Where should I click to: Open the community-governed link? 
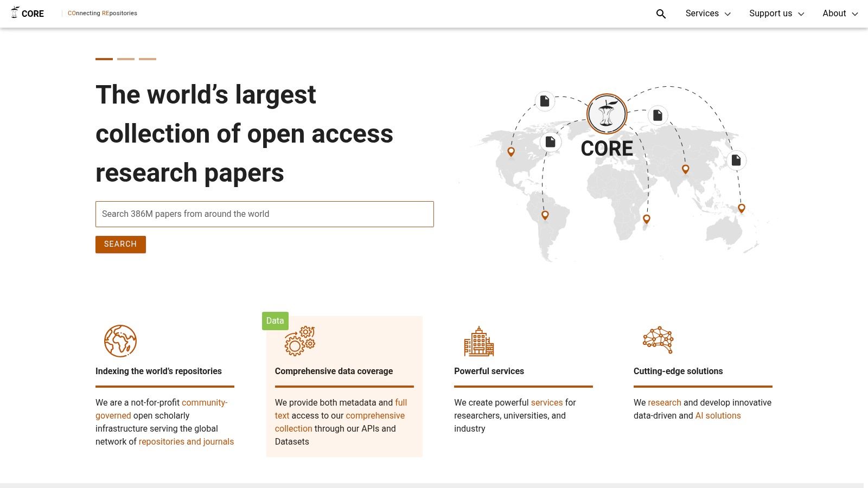pyautogui.click(x=204, y=402)
